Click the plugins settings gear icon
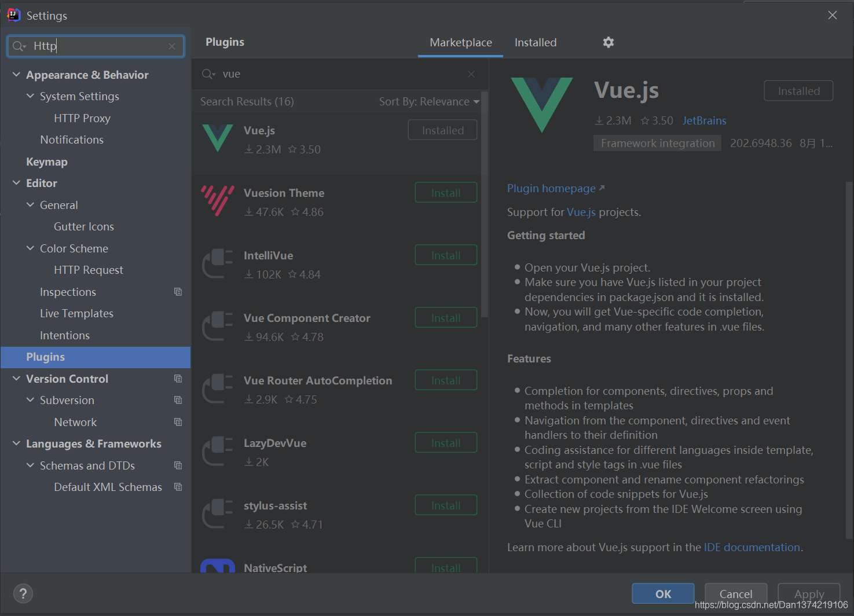Viewport: 854px width, 616px height. click(x=608, y=42)
